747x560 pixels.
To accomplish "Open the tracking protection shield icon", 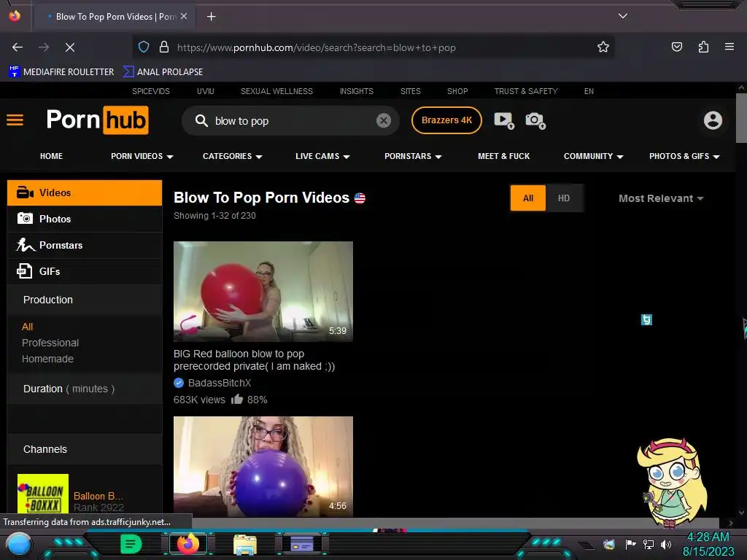I will (144, 47).
